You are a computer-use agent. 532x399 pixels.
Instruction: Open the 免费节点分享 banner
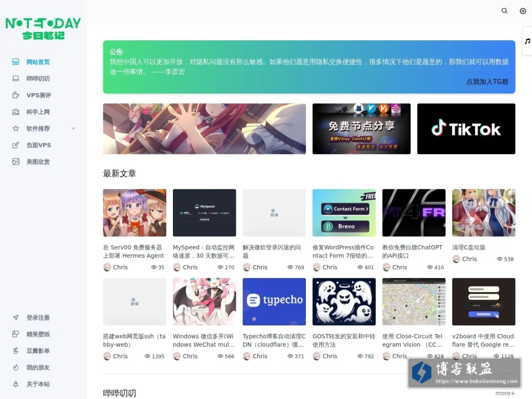click(361, 129)
